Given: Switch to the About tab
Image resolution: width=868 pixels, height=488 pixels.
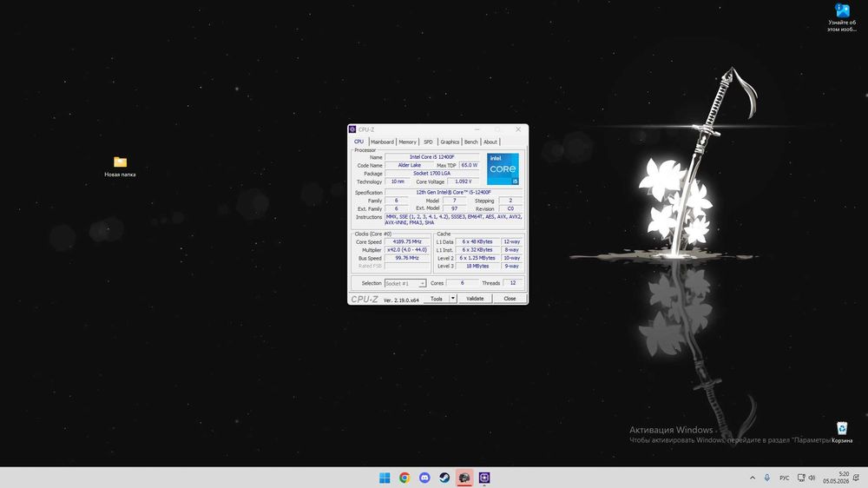Looking at the screenshot, I should [490, 142].
